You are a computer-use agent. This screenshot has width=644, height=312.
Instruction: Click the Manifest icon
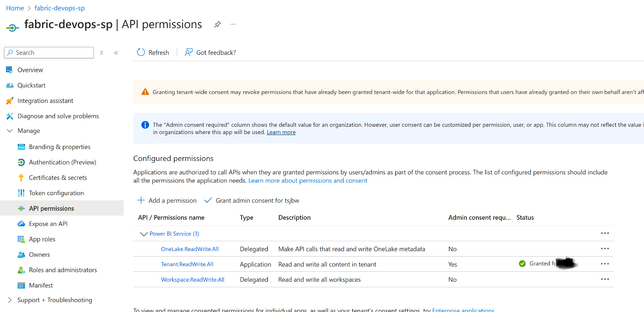tap(21, 286)
